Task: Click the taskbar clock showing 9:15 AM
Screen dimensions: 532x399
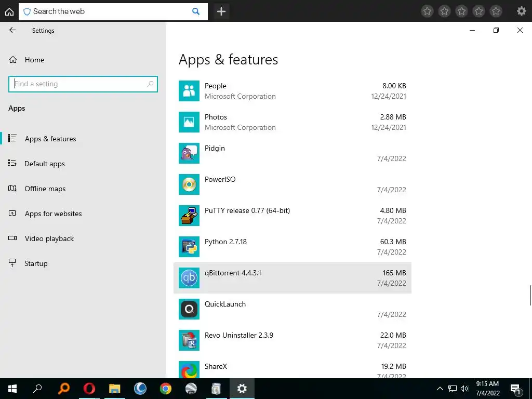Action: [487, 389]
